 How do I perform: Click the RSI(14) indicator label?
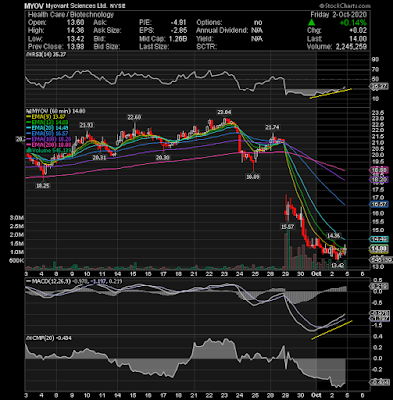click(46, 54)
